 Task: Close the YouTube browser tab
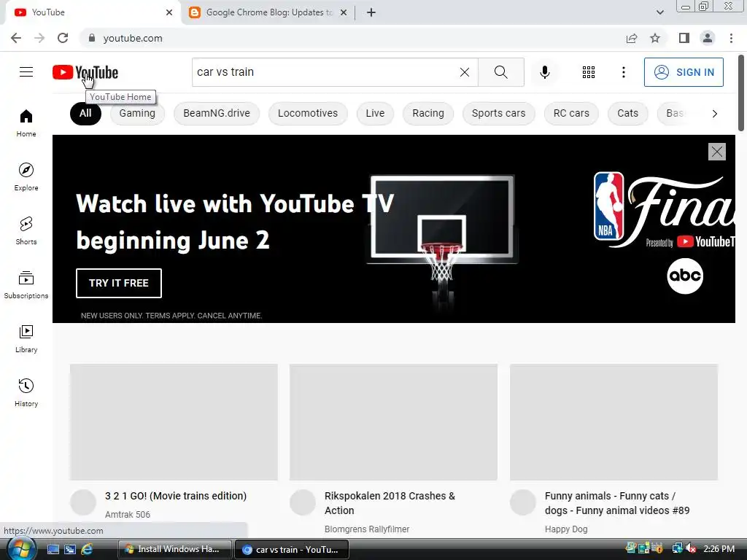click(x=169, y=13)
